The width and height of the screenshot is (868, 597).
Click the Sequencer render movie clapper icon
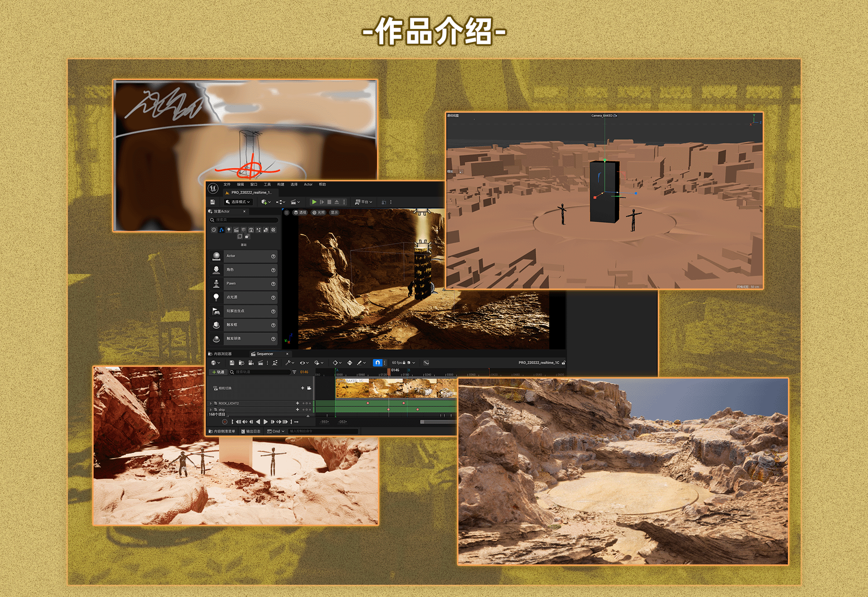click(261, 363)
